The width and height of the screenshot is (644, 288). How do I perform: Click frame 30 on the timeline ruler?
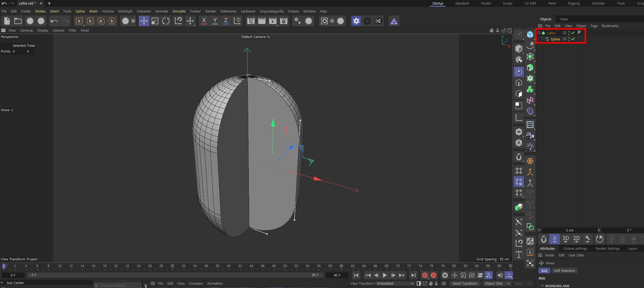172,266
